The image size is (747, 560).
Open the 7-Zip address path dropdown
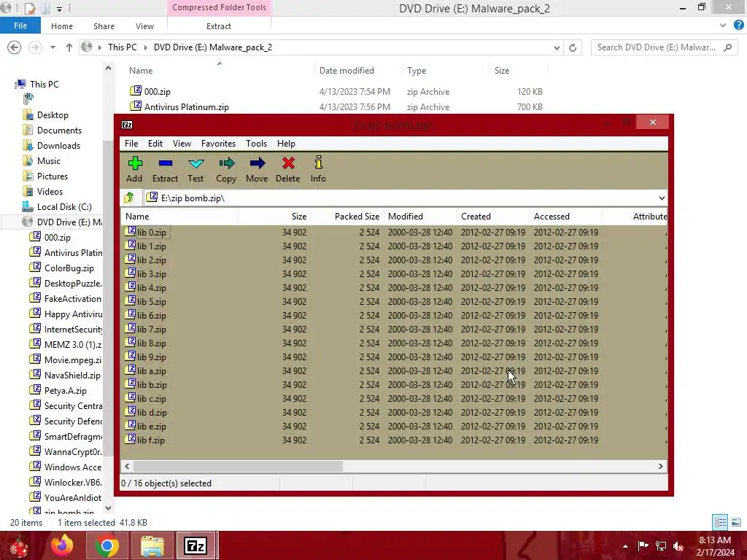click(x=662, y=198)
